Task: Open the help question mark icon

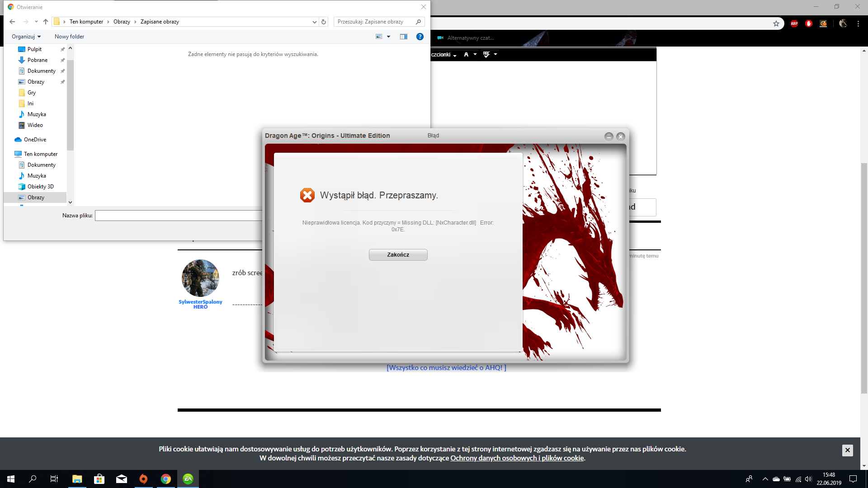Action: [420, 37]
